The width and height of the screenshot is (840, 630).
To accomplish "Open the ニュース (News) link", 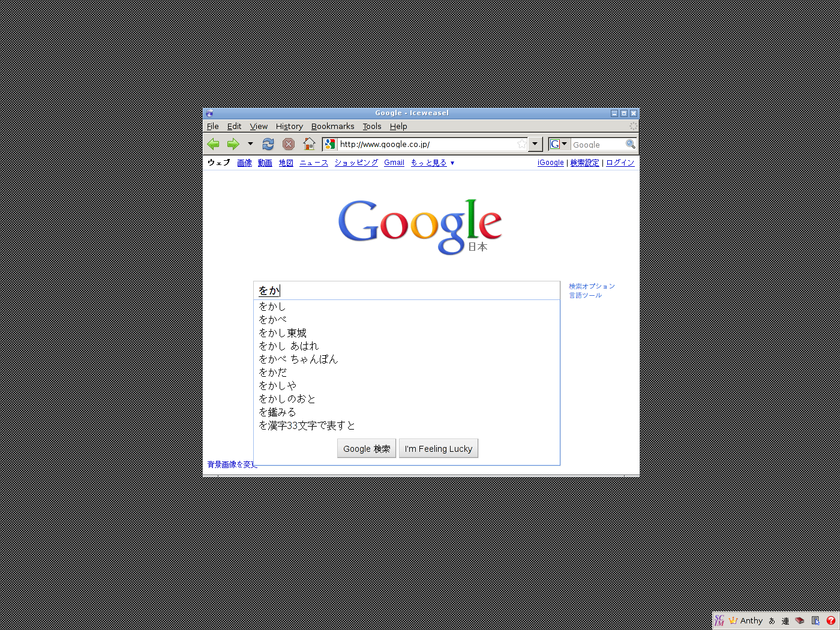I will (x=314, y=163).
